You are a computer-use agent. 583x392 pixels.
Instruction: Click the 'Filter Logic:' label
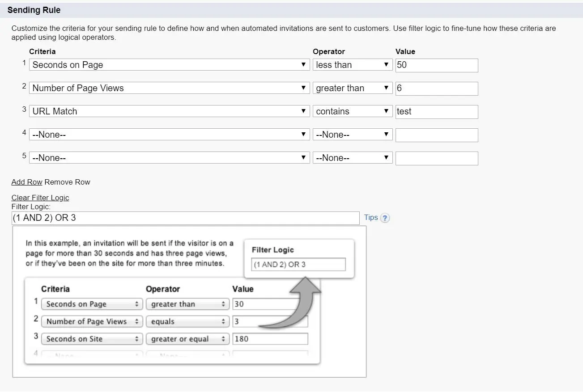click(31, 207)
